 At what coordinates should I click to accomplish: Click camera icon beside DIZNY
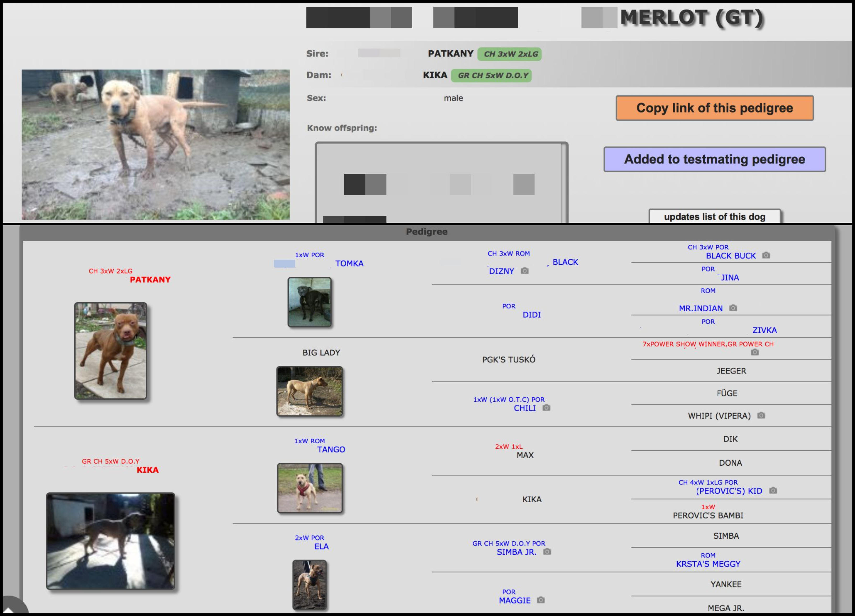524,271
